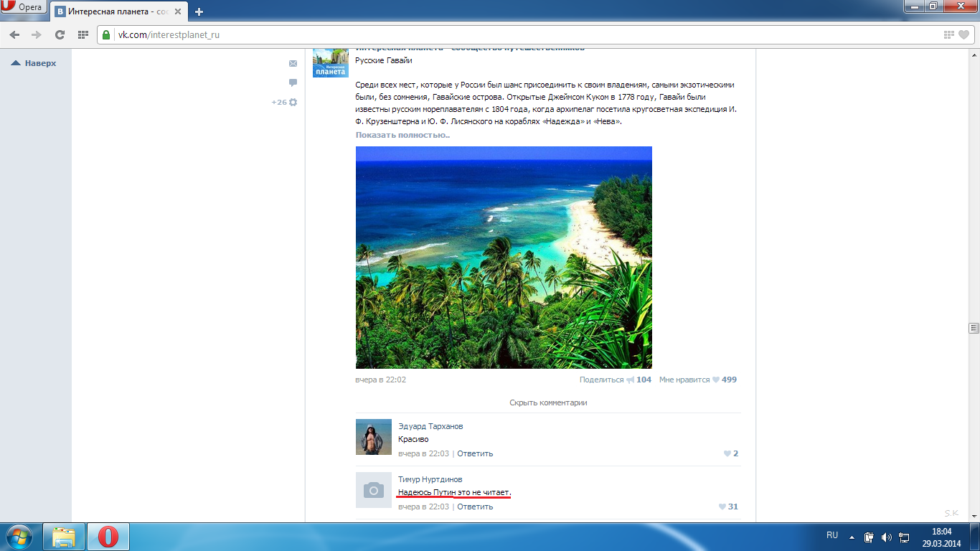The width and height of the screenshot is (980, 551).
Task: Open the Hawaii beach photo
Action: [504, 258]
